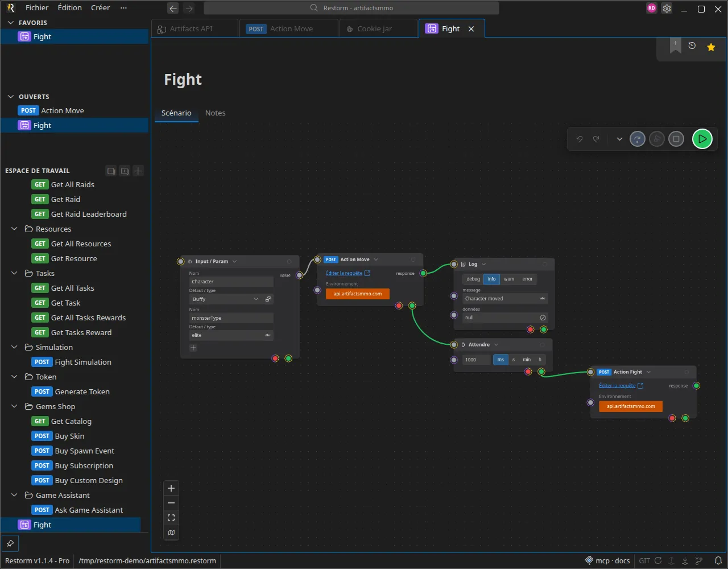Set wait unit to h
Screen dimensions: 728x569
[540, 360]
